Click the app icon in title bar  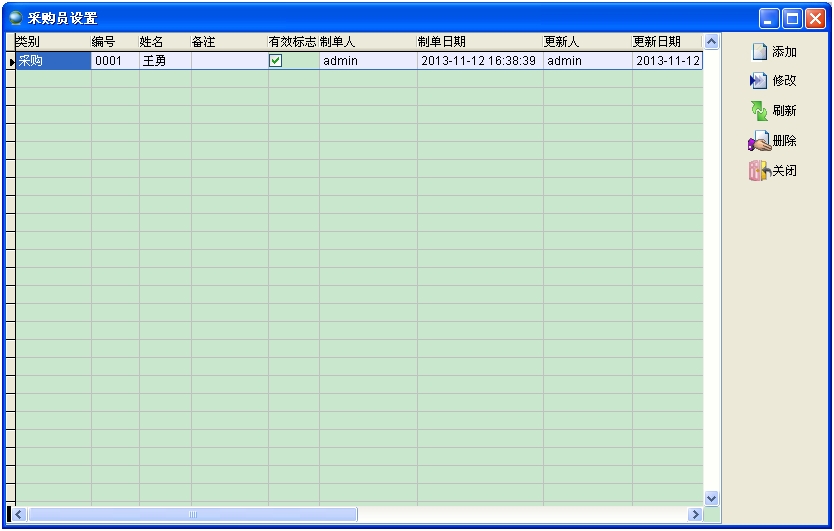coord(15,18)
